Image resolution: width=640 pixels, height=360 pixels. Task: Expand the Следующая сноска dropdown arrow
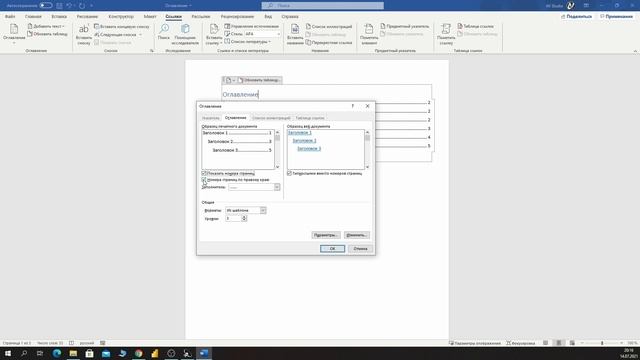[x=140, y=35]
